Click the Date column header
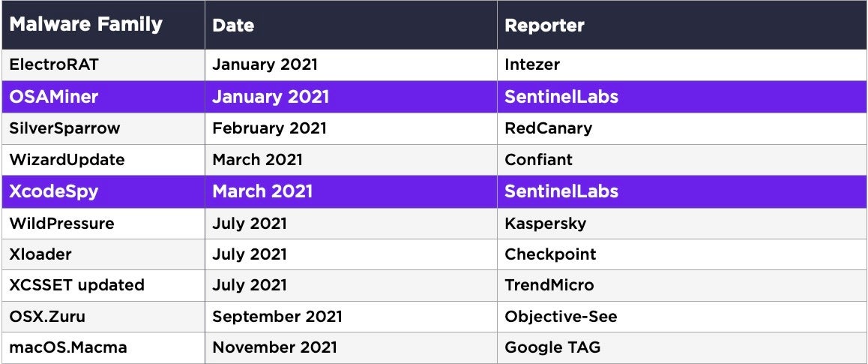This screenshot has width=868, height=364. pyautogui.click(x=233, y=26)
